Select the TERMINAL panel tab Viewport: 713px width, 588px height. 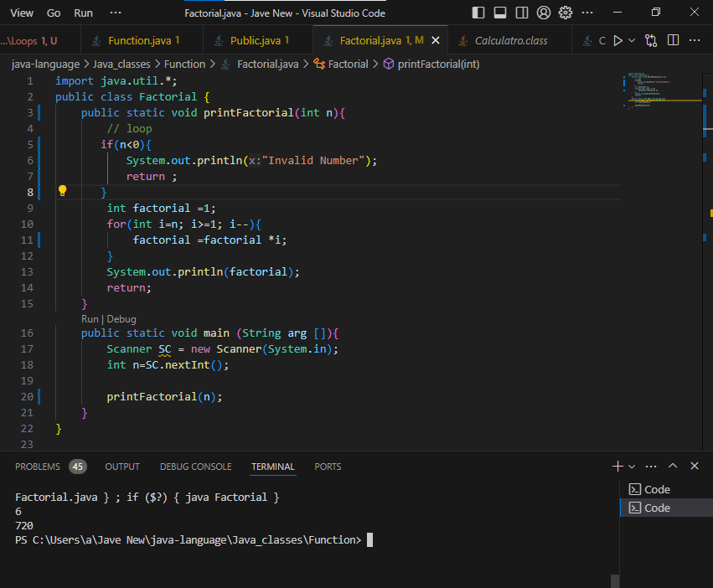point(273,467)
